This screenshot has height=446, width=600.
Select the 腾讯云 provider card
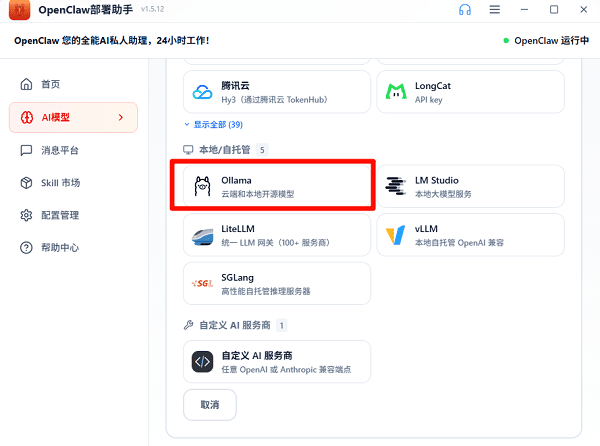click(x=277, y=92)
